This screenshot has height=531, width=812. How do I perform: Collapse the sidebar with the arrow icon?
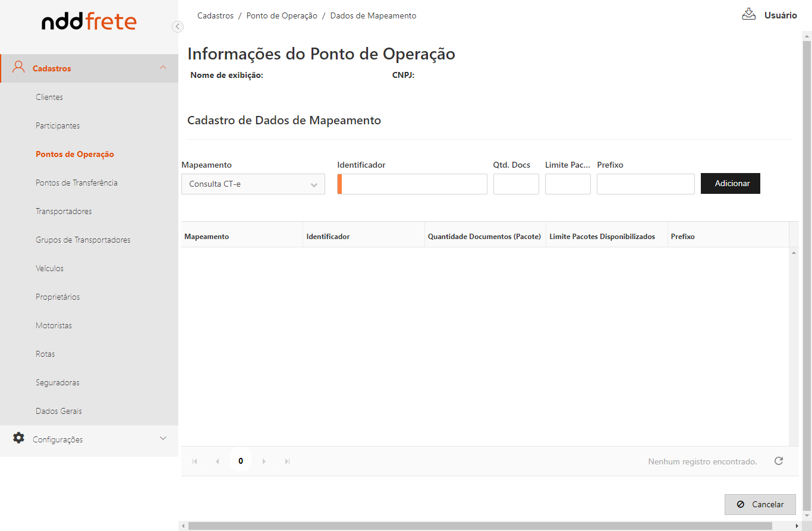tap(177, 26)
